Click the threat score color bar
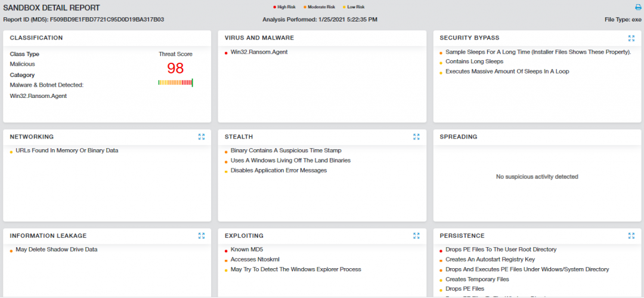 click(175, 82)
